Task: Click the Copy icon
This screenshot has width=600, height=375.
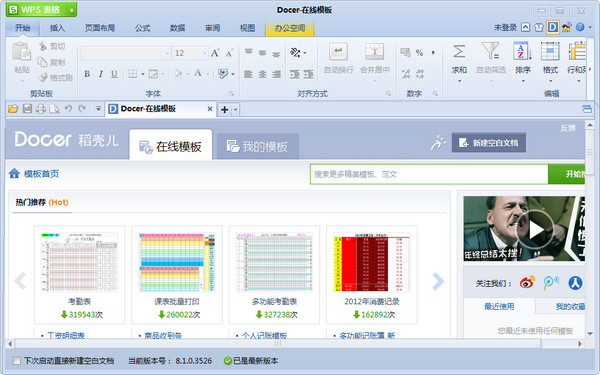Action: pyautogui.click(x=42, y=62)
